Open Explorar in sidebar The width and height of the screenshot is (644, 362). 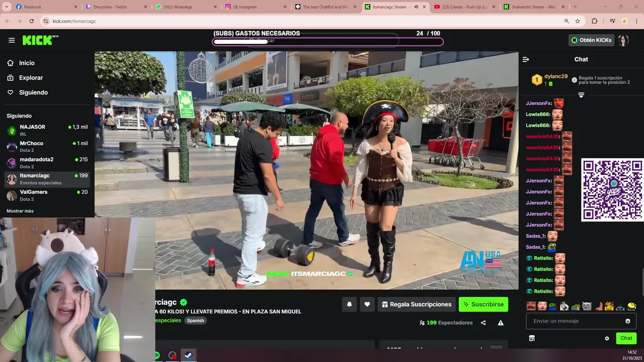pyautogui.click(x=31, y=78)
